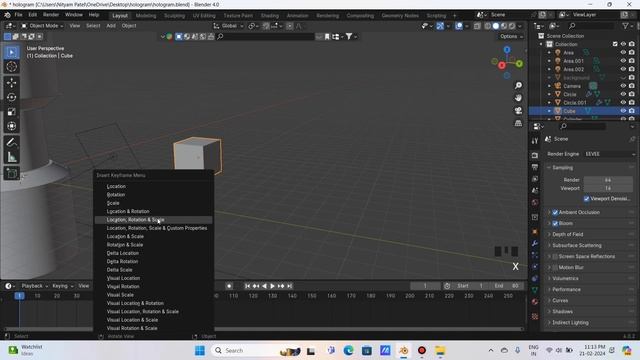
Task: Jump to the timeline start frame button
Action: pyautogui.click(x=247, y=286)
